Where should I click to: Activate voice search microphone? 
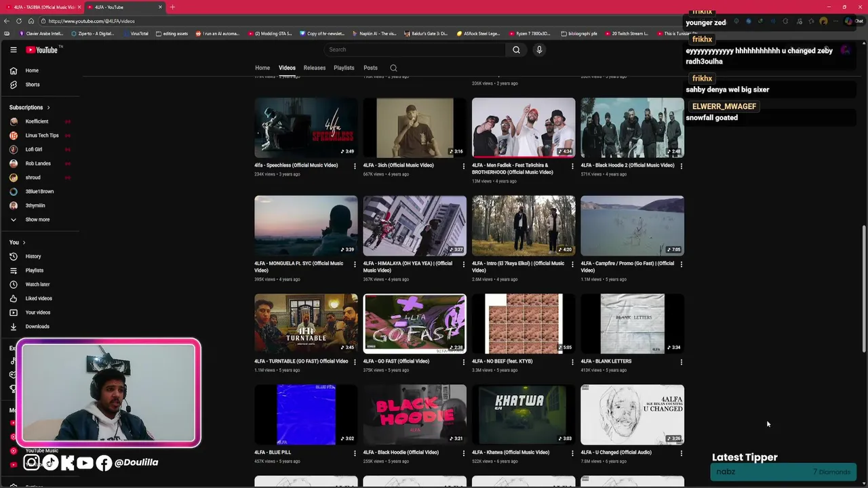tap(539, 49)
